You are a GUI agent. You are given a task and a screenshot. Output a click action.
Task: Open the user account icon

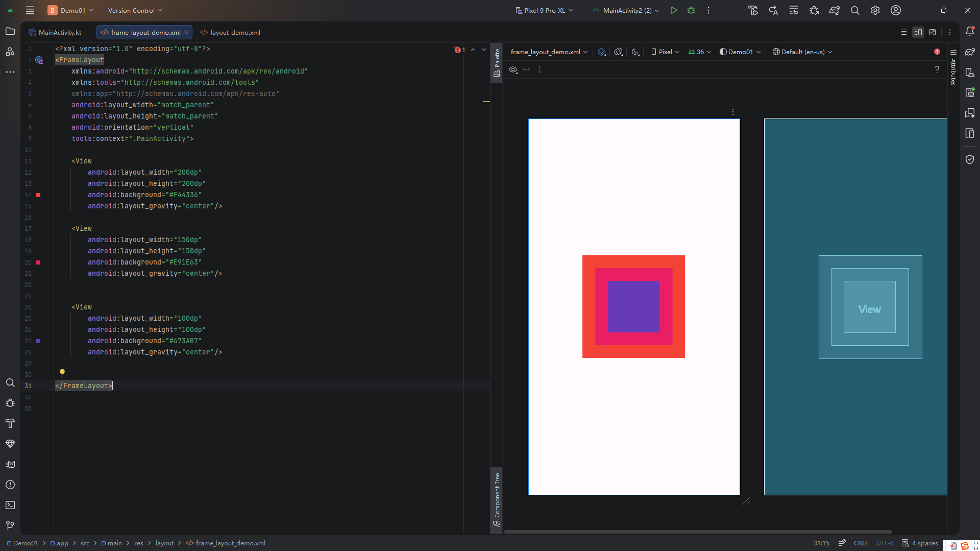[896, 10]
